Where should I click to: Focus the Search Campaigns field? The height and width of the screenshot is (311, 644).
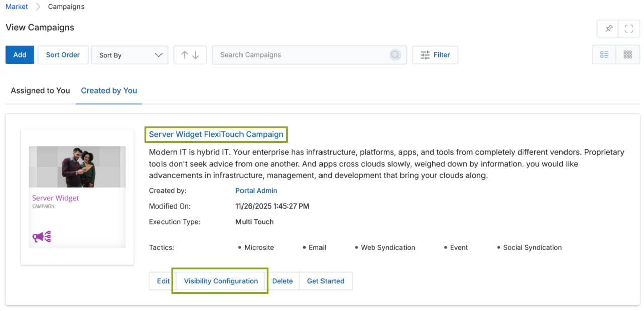pos(309,55)
